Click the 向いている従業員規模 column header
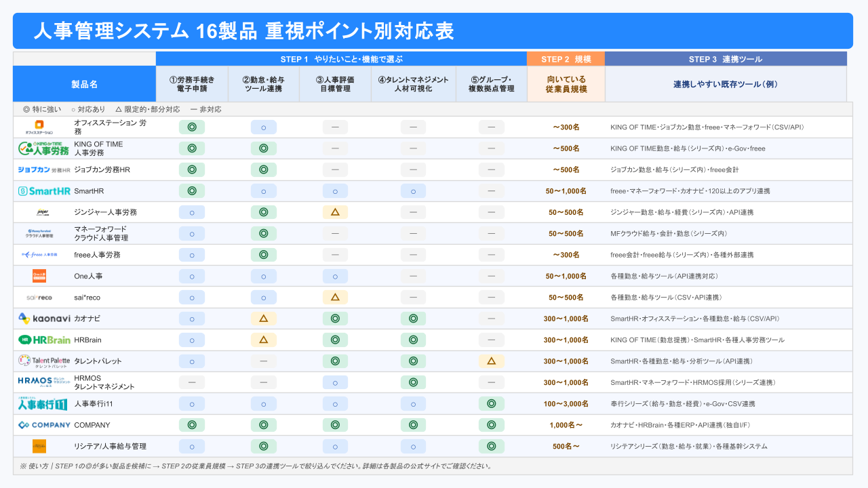Image resolution: width=868 pixels, height=488 pixels. [566, 84]
